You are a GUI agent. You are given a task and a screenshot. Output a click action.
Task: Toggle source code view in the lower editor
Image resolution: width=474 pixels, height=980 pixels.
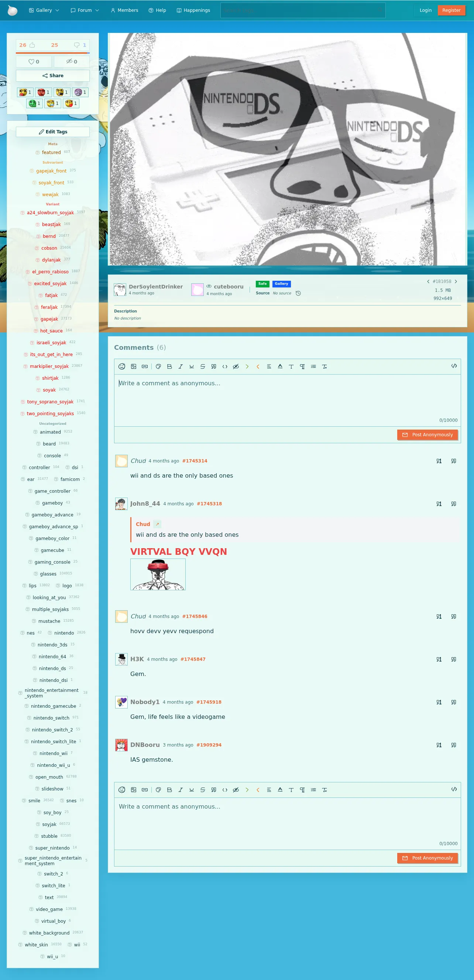pos(454,789)
